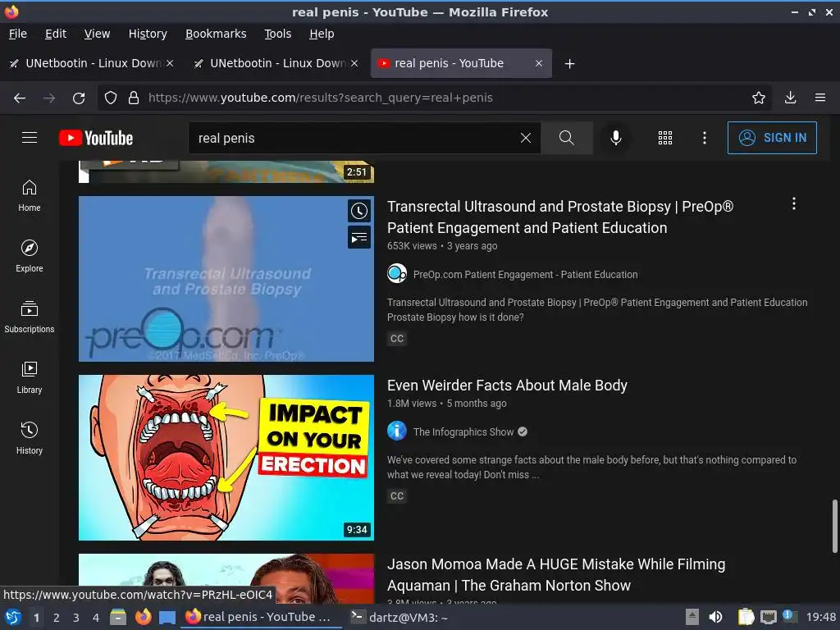Viewport: 840px width, 630px height.
Task: Add Prostate Biopsy video to queue
Action: point(359,237)
